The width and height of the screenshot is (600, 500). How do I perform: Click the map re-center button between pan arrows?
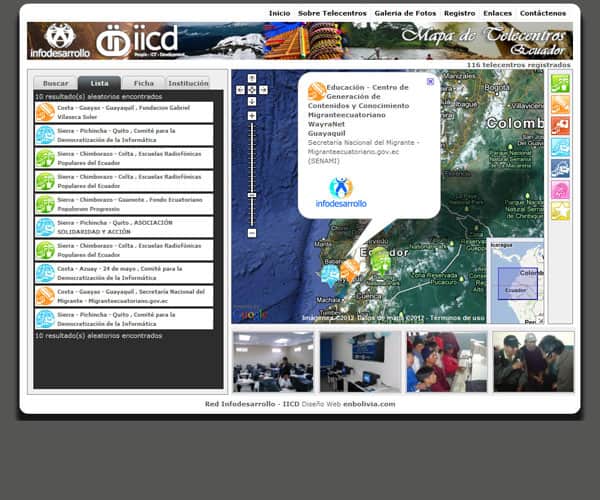point(252,90)
